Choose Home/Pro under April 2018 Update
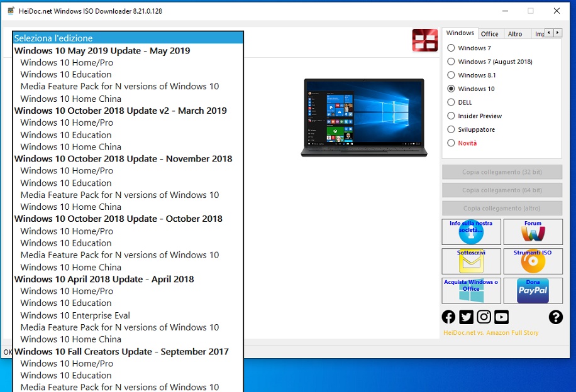The image size is (576, 392). click(x=128, y=291)
